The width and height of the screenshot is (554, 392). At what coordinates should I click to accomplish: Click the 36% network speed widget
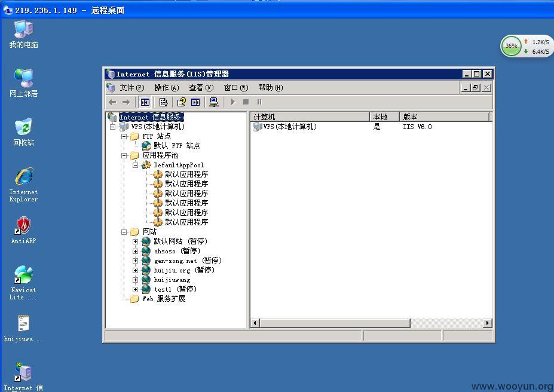[x=527, y=46]
